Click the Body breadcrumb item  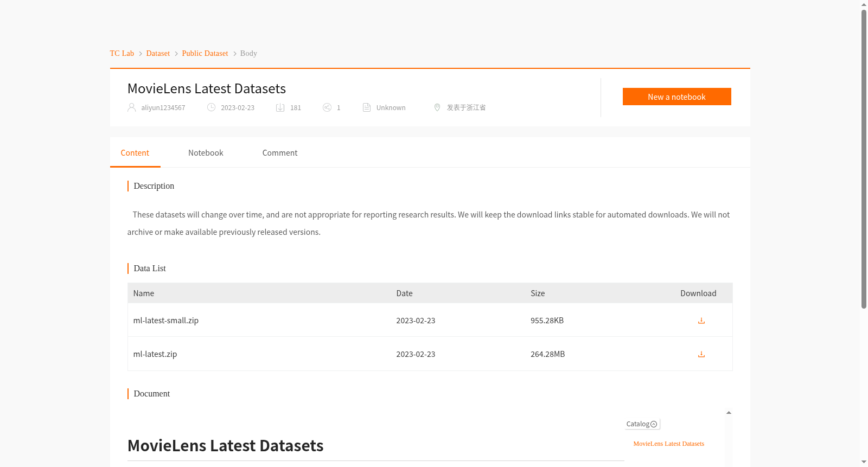pos(248,53)
